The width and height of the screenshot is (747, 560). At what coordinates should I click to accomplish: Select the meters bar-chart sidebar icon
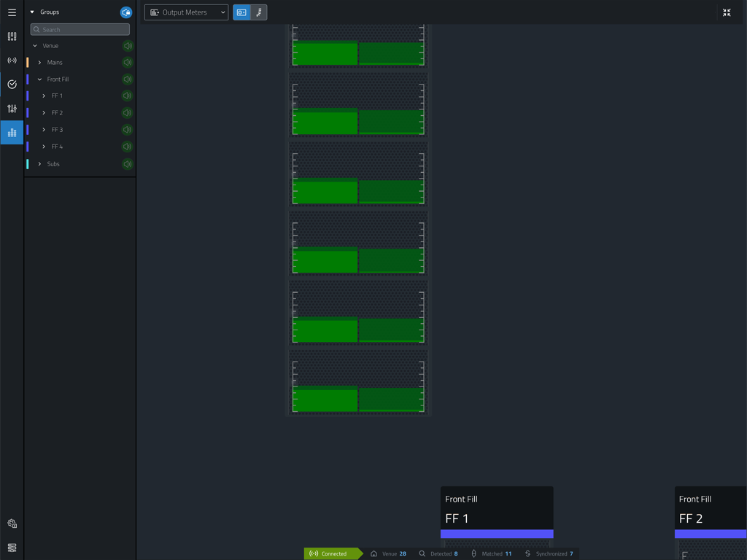(12, 133)
